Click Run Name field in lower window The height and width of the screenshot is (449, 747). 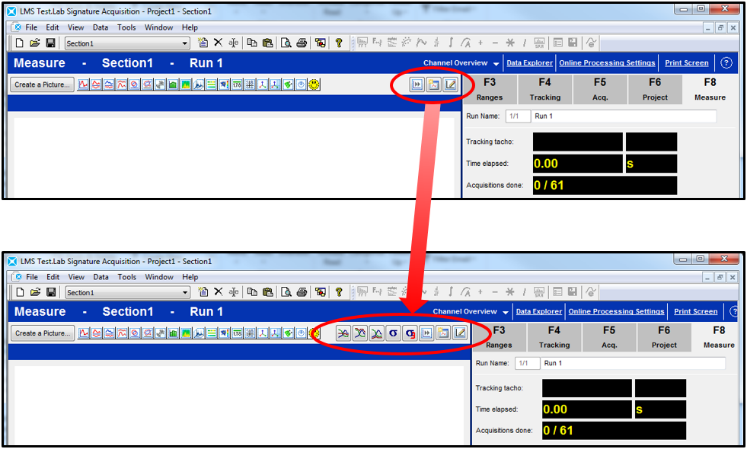click(x=633, y=363)
